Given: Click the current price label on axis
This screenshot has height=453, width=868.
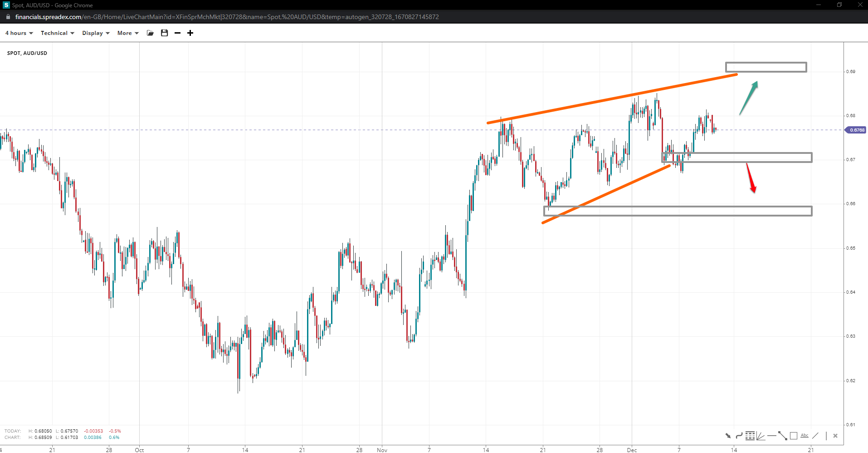Looking at the screenshot, I should click(x=856, y=130).
